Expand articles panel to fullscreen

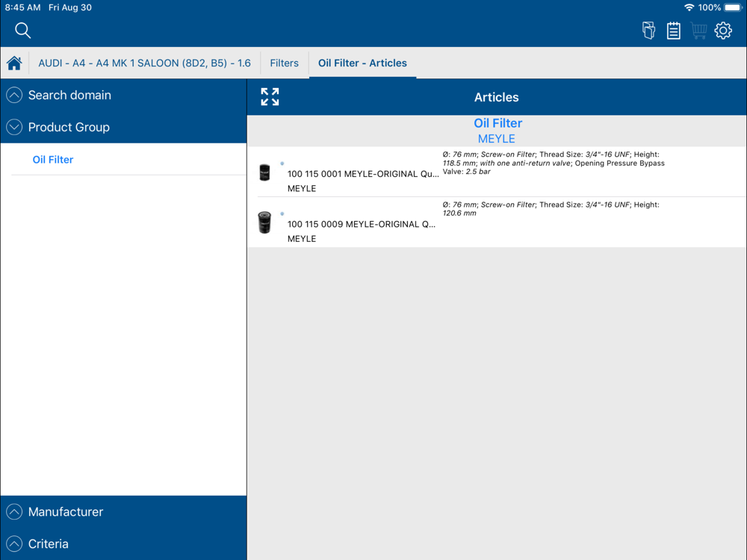[270, 96]
